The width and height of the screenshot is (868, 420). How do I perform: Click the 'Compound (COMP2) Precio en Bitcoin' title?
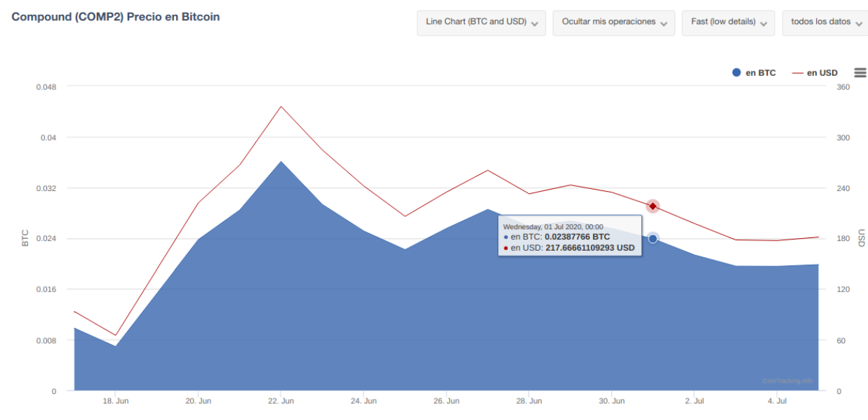(116, 16)
